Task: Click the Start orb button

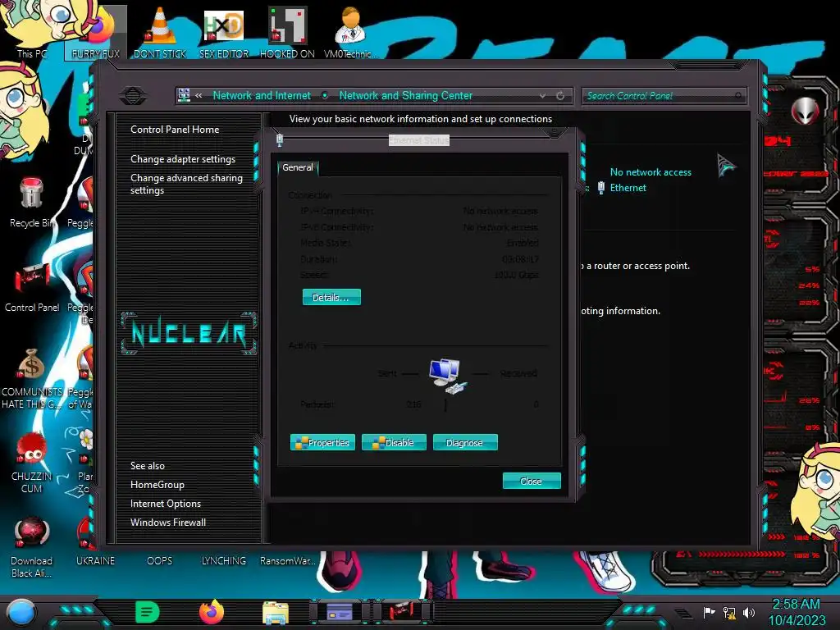Action: (21, 613)
